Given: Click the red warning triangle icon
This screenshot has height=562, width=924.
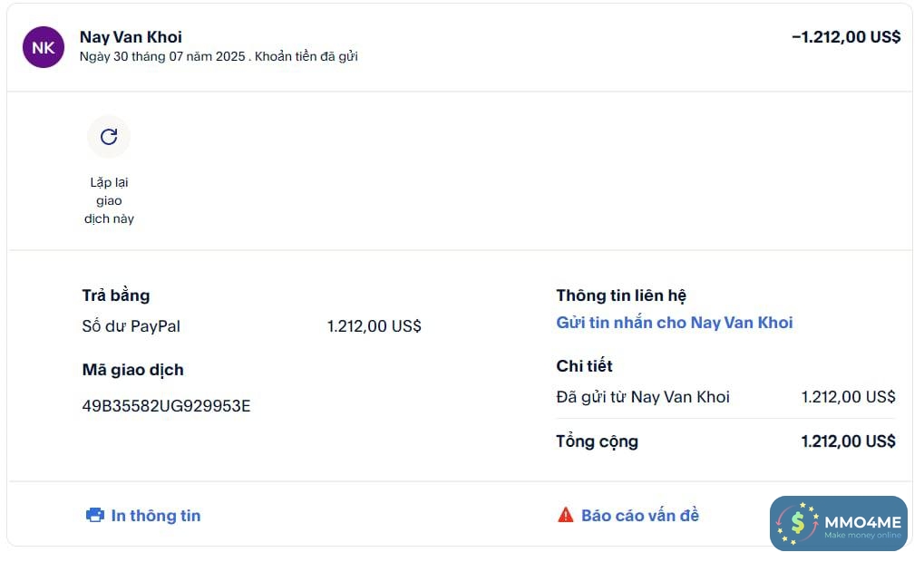Looking at the screenshot, I should click(566, 516).
